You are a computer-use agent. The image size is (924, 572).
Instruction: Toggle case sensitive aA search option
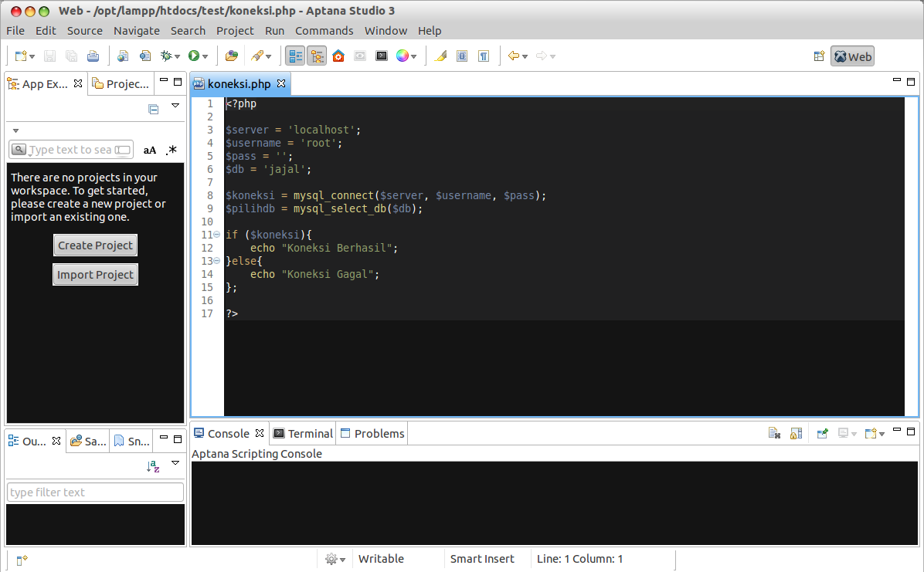tap(150, 151)
